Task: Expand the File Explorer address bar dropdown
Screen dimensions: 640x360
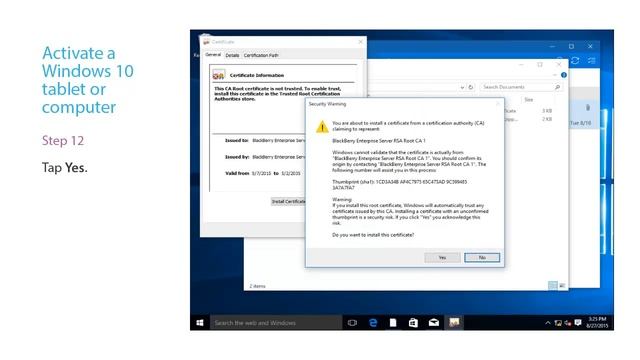Action: (462, 87)
